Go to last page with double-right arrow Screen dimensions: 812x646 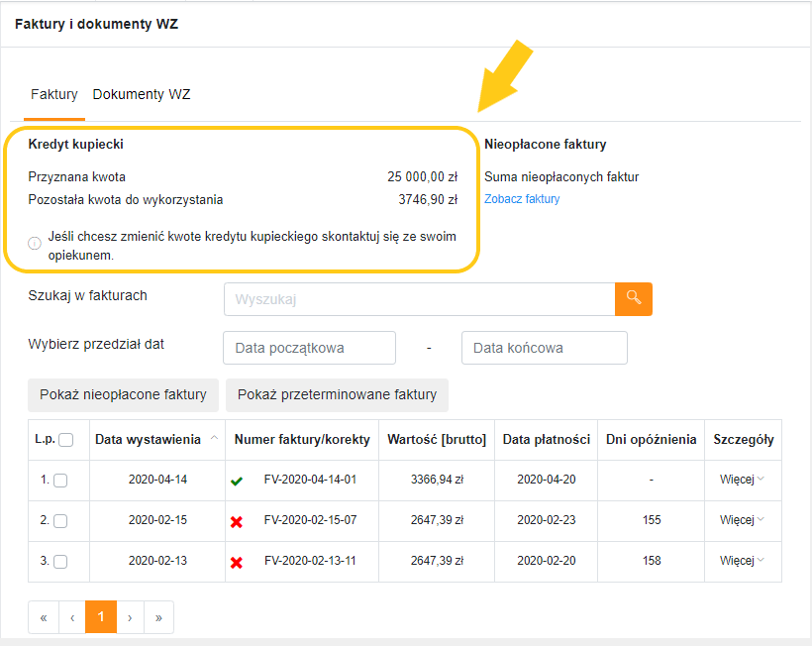tap(159, 617)
